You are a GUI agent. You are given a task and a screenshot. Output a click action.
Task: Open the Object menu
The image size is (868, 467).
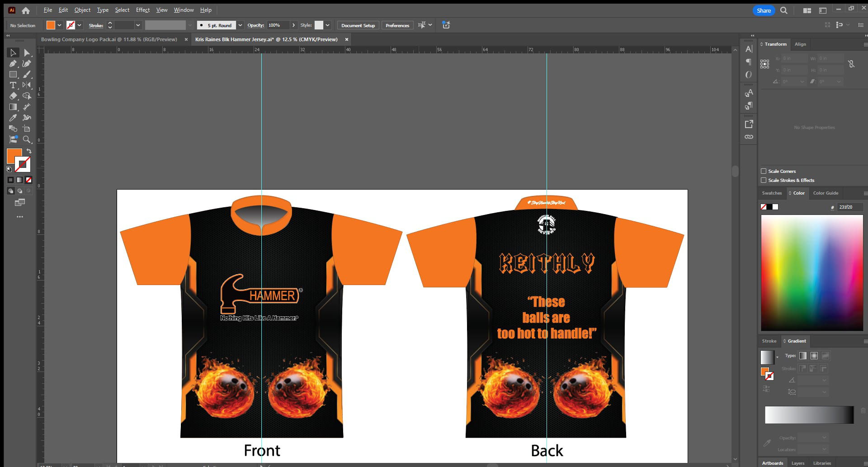[82, 10]
